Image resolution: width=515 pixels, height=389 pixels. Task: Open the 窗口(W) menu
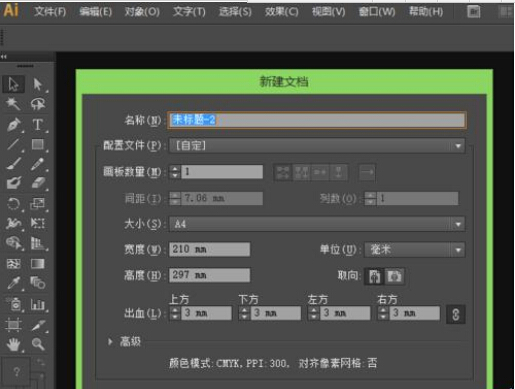click(377, 12)
